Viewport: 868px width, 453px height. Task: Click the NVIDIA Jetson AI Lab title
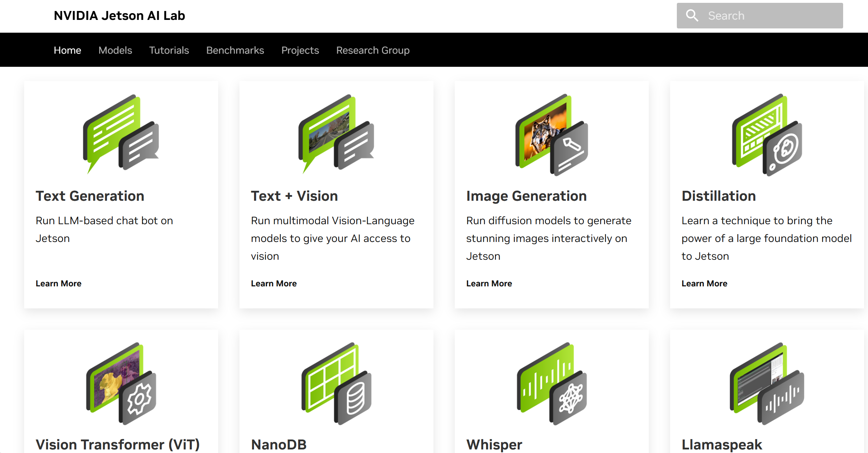tap(119, 15)
